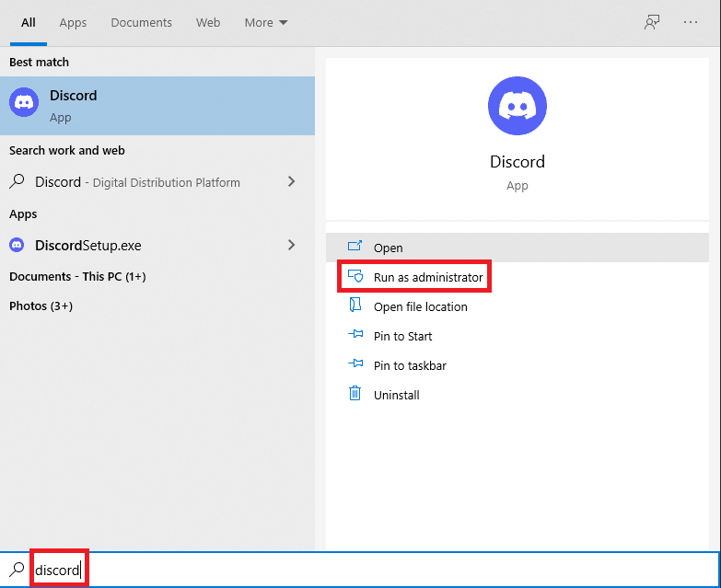Image resolution: width=721 pixels, height=588 pixels.
Task: Switch to the Documents tab
Action: [141, 22]
